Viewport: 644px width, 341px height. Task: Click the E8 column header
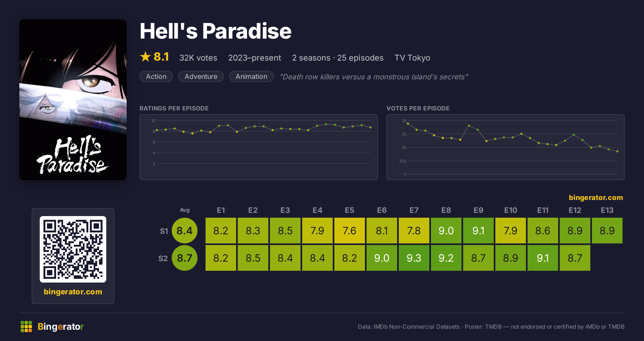446,210
